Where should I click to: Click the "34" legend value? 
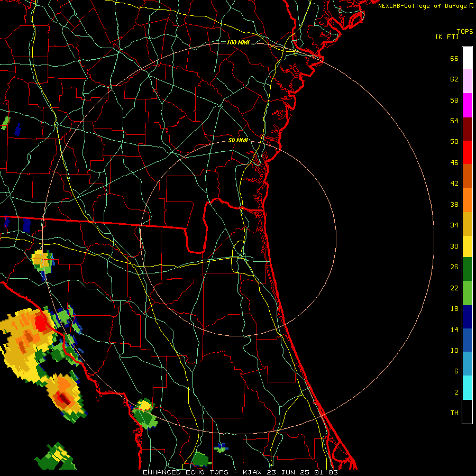tap(454, 225)
